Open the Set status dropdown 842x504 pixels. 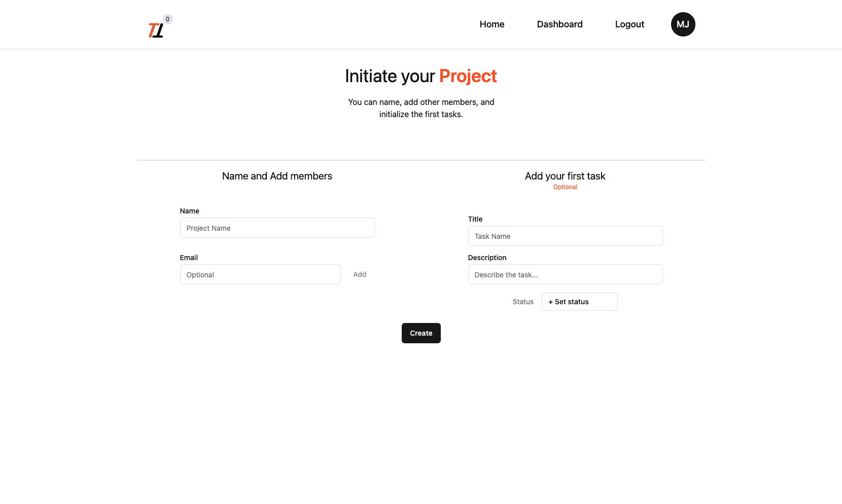pos(579,302)
